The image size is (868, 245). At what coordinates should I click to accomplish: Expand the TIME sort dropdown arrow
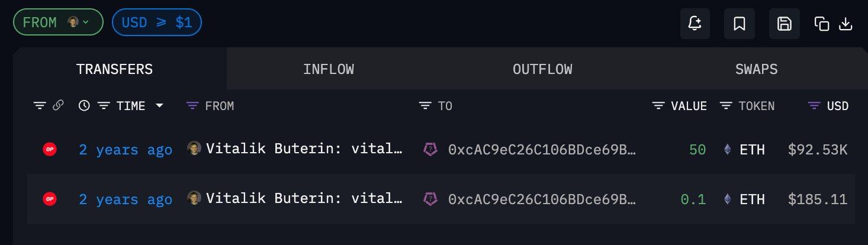click(159, 106)
